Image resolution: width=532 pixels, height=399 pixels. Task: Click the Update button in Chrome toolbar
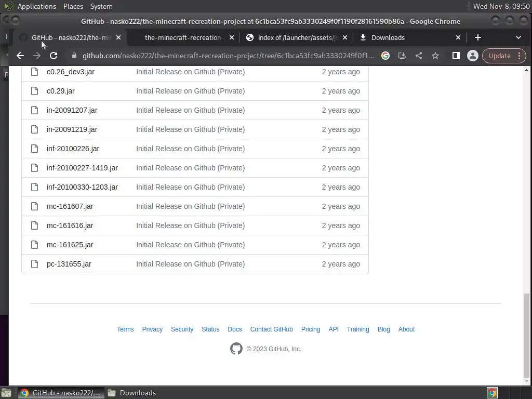499,56
